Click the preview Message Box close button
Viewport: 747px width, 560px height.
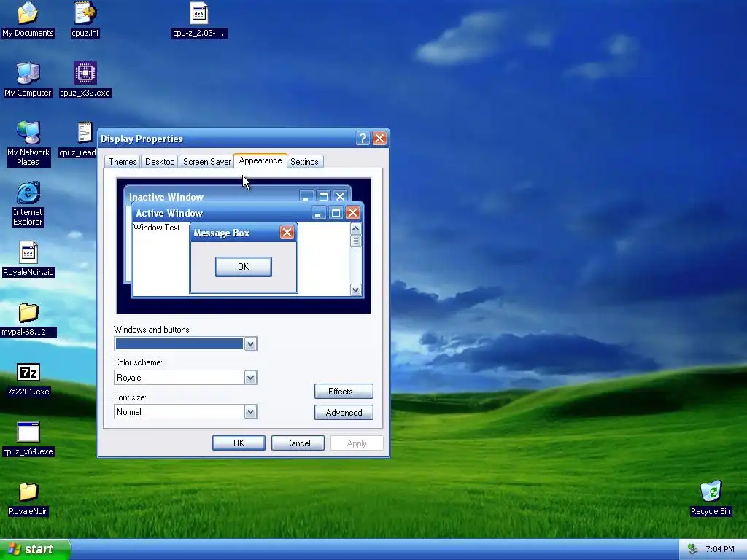tap(287, 233)
